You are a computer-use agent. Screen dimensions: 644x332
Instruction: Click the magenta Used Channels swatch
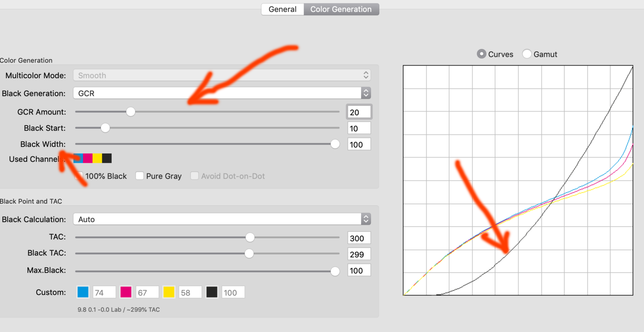pyautogui.click(x=88, y=158)
